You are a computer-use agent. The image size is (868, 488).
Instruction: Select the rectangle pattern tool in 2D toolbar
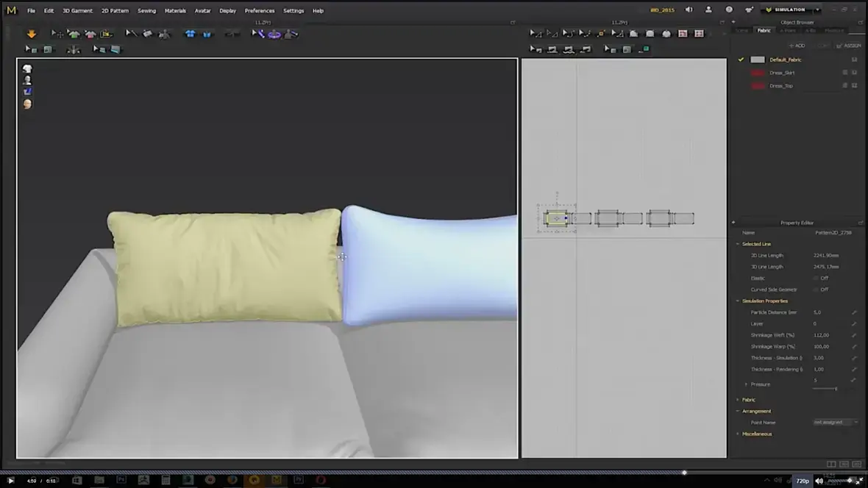(650, 34)
